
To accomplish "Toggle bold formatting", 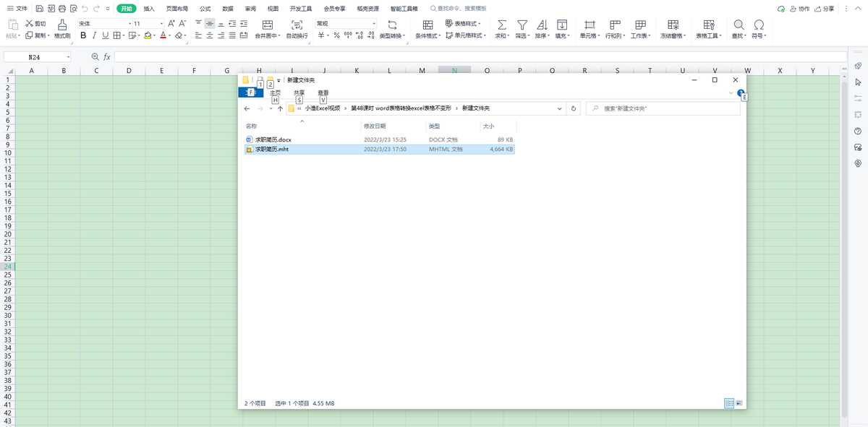I will (x=83, y=35).
